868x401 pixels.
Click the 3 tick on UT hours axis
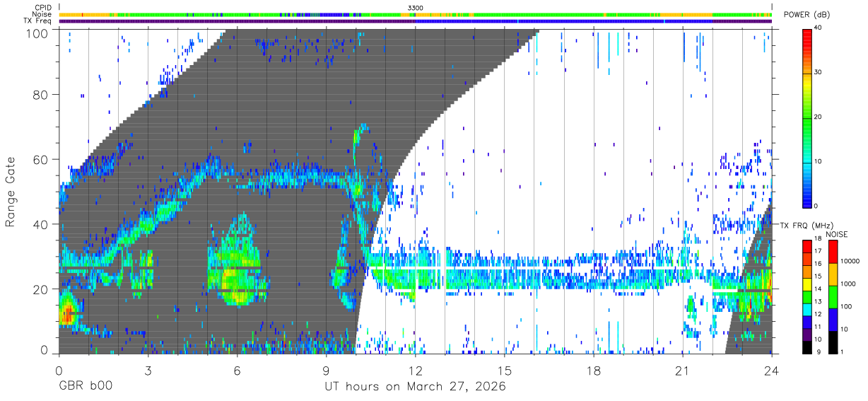148,369
